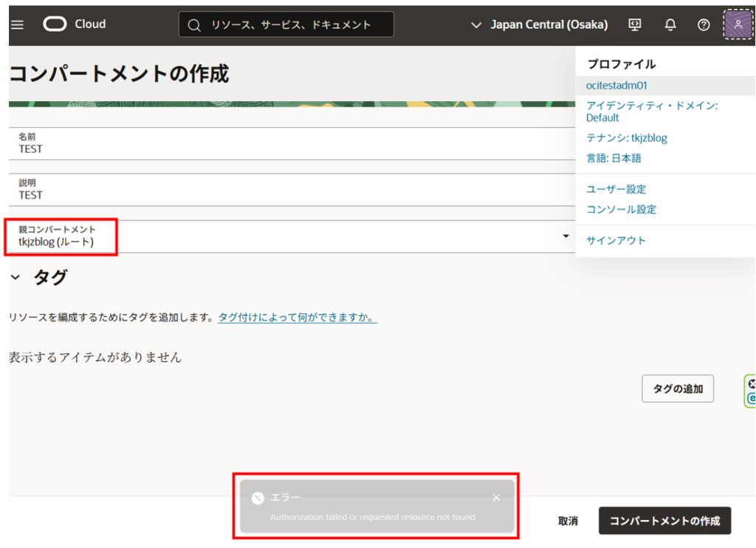This screenshot has width=756, height=548.
Task: Choose コンソール設定 in the profile menu
Action: pos(621,210)
